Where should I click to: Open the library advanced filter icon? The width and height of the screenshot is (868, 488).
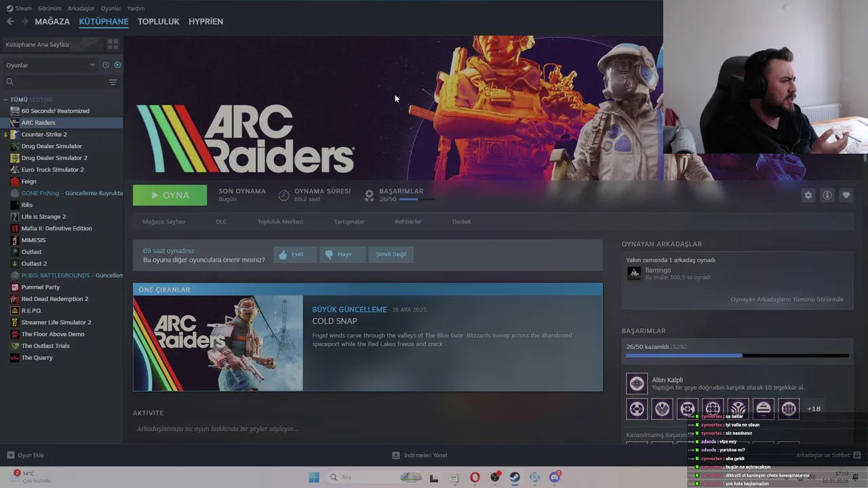(113, 82)
